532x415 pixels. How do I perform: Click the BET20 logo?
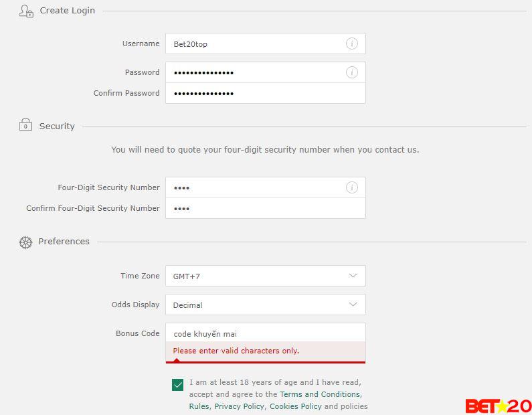point(498,406)
